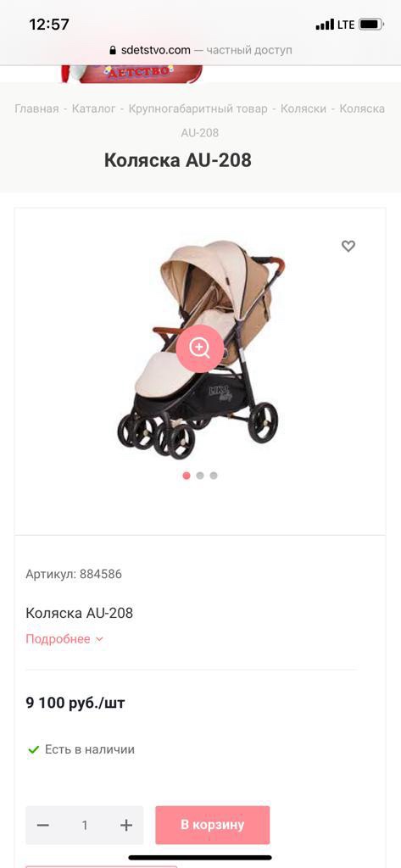Image resolution: width=401 pixels, height=868 pixels.
Task: Decrease quantity with minus button
Action: coord(43,825)
